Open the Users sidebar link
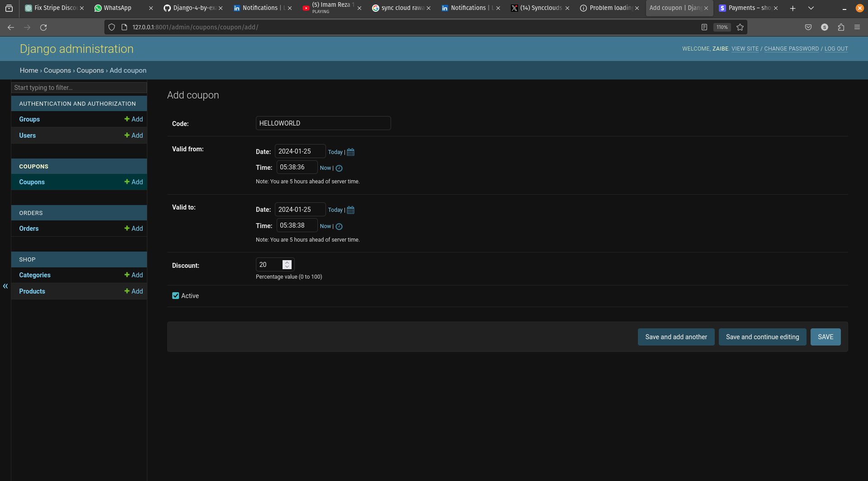868x481 pixels. tap(27, 135)
